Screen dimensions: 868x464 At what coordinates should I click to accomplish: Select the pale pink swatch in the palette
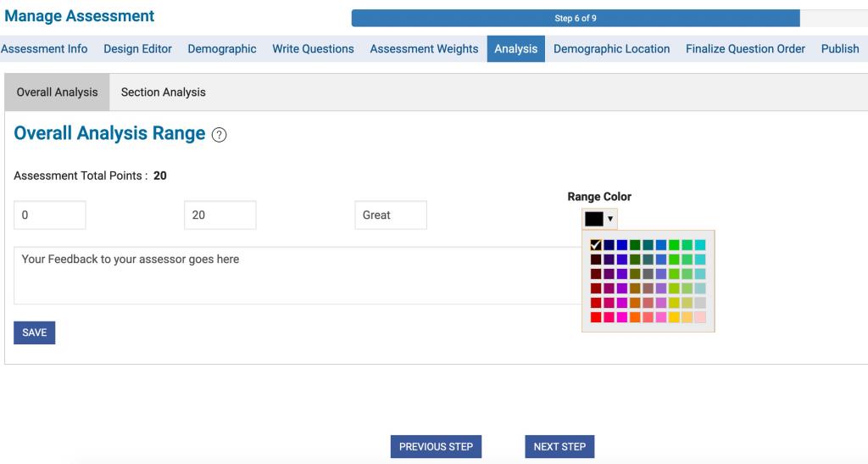pyautogui.click(x=700, y=317)
